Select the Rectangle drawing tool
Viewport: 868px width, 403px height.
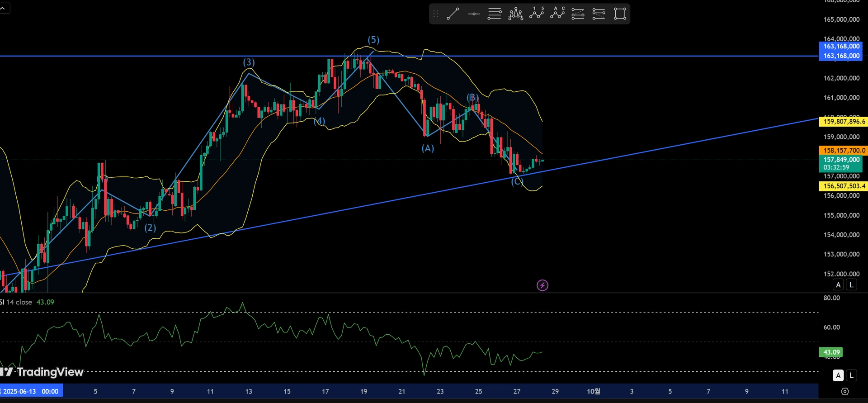coord(620,14)
